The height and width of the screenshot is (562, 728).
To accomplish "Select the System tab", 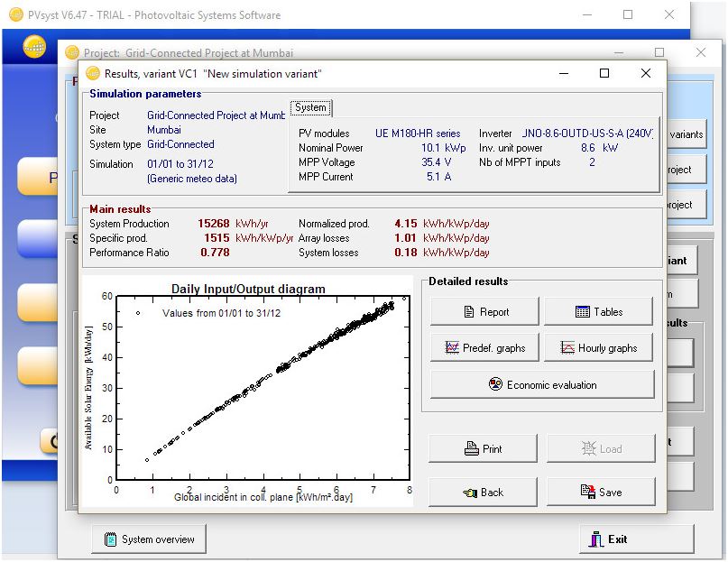I will pos(310,107).
